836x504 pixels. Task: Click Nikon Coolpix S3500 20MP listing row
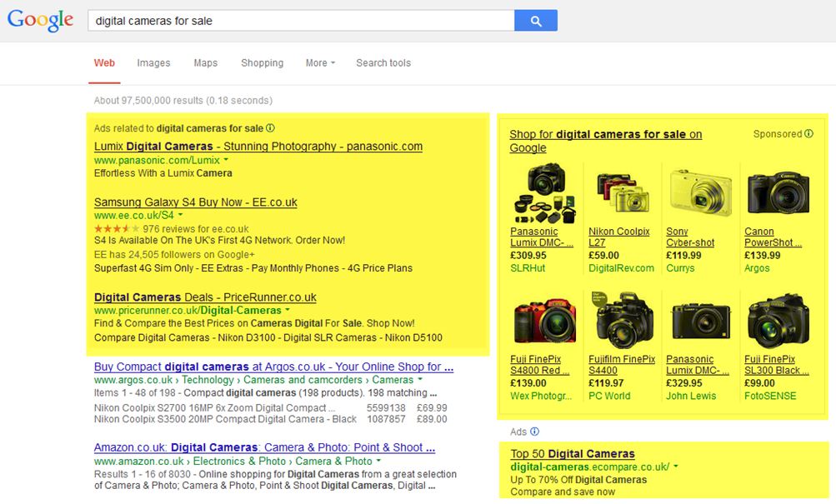click(271, 419)
